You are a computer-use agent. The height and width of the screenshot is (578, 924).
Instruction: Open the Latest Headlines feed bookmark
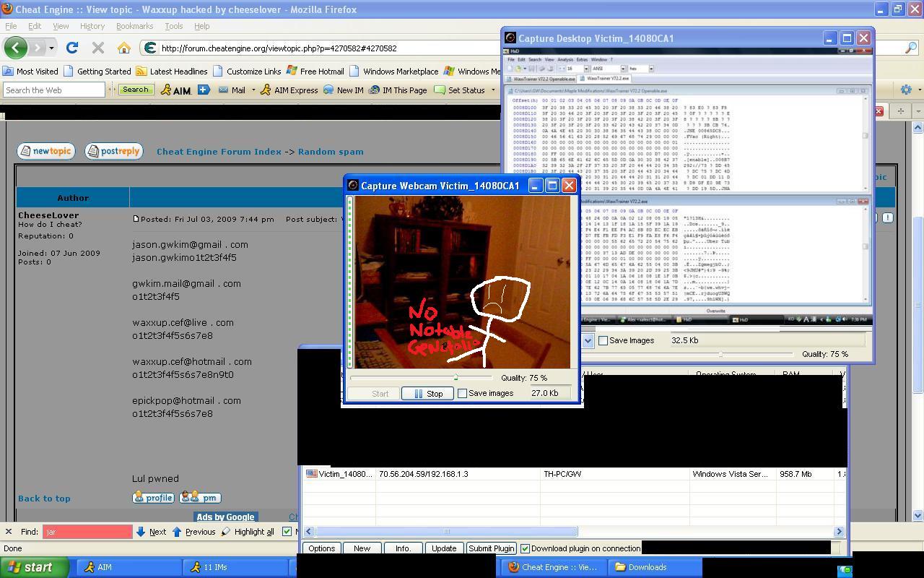(x=172, y=72)
